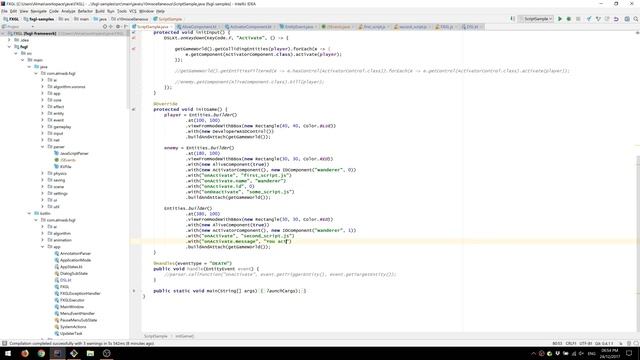Click the override gutter icon beside initGame
The image size is (640, 360).
pyautogui.click(x=134, y=109)
